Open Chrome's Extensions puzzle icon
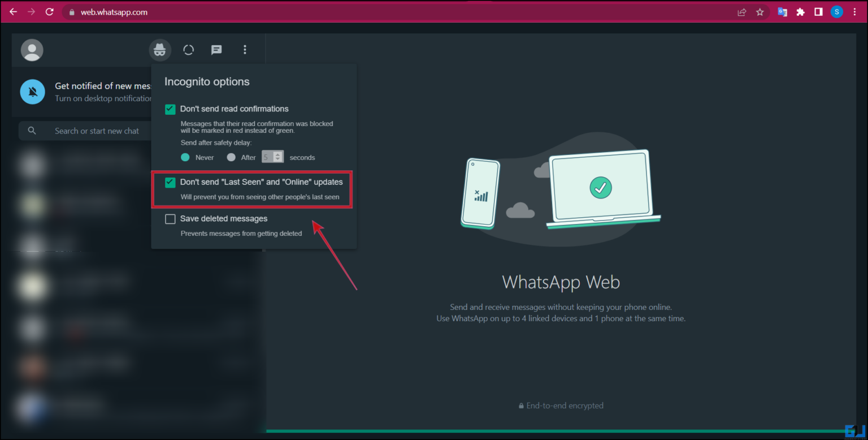Image resolution: width=868 pixels, height=440 pixels. point(801,11)
